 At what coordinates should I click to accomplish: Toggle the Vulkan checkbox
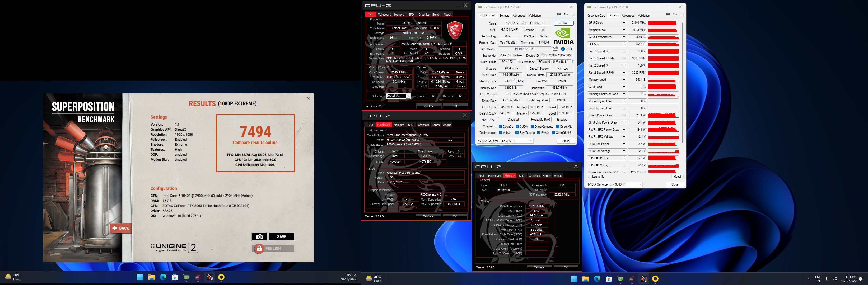click(x=500, y=133)
